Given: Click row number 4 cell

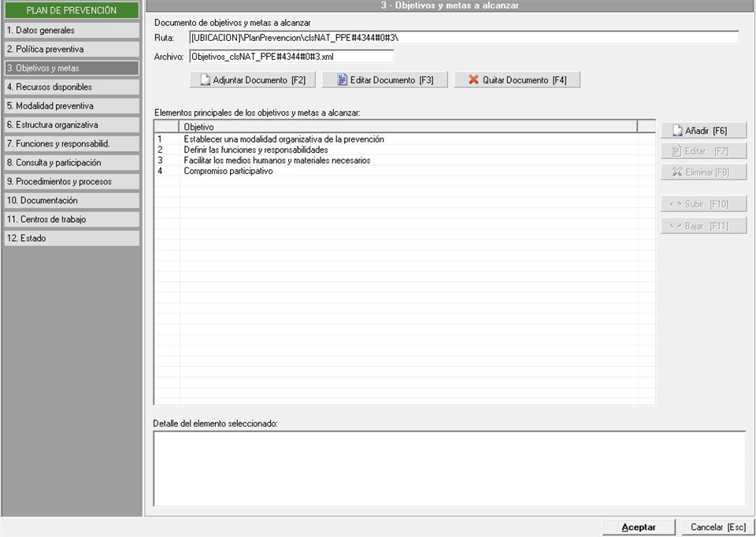Looking at the screenshot, I should 167,171.
